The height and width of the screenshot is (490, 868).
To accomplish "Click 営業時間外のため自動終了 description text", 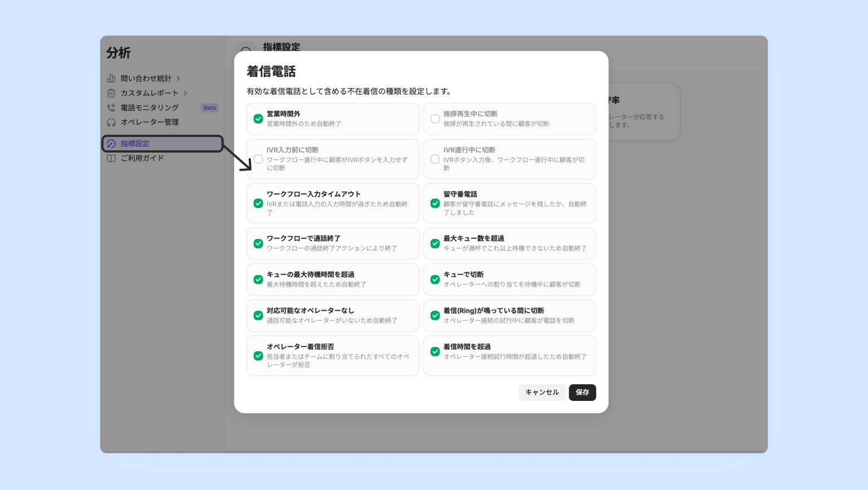I will (x=304, y=124).
